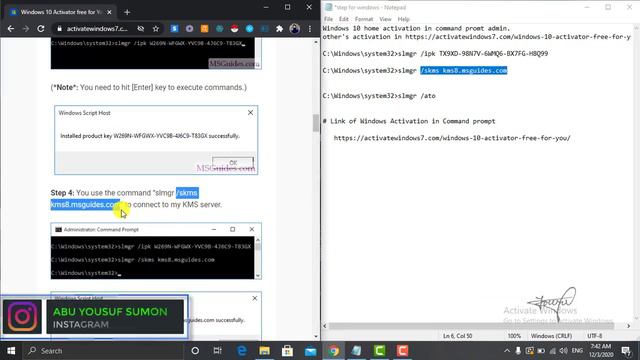Image resolution: width=640 pixels, height=360 pixels.
Task: Click the eye-slash icon in address bar
Action: click(141, 29)
